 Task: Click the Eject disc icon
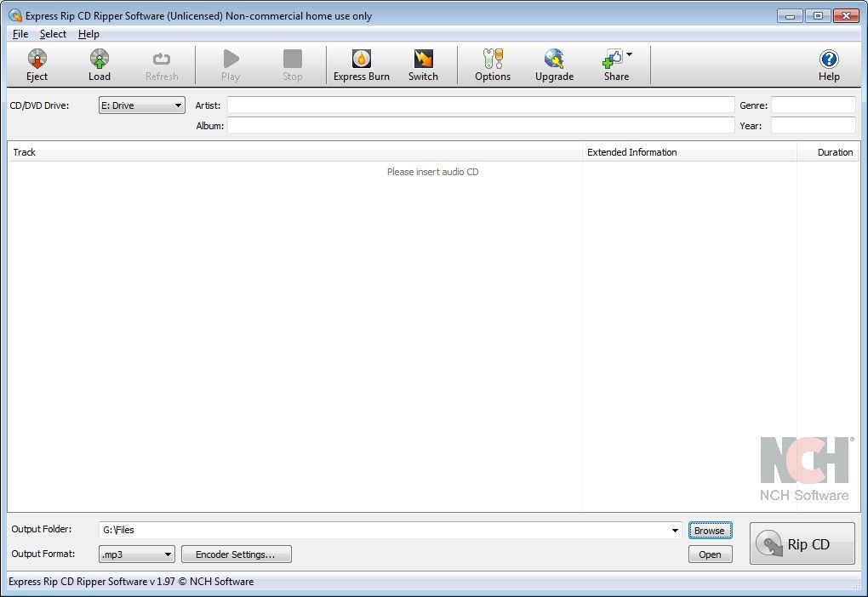37,60
